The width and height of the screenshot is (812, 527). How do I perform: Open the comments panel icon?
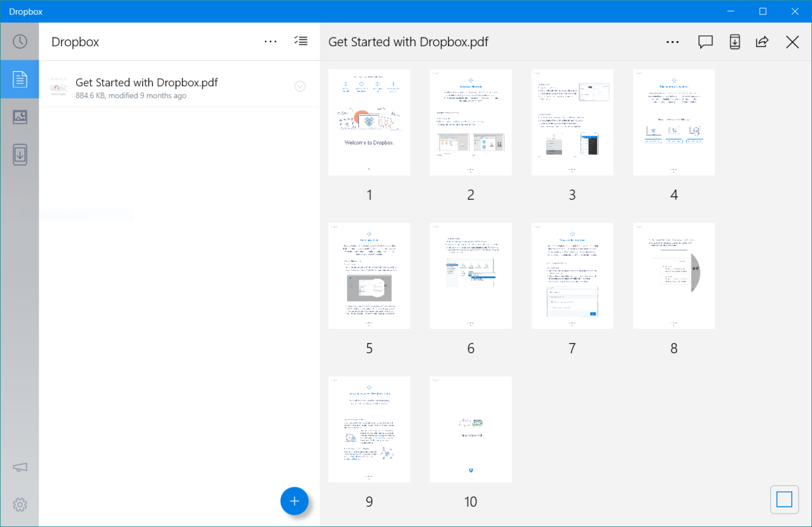pyautogui.click(x=705, y=42)
